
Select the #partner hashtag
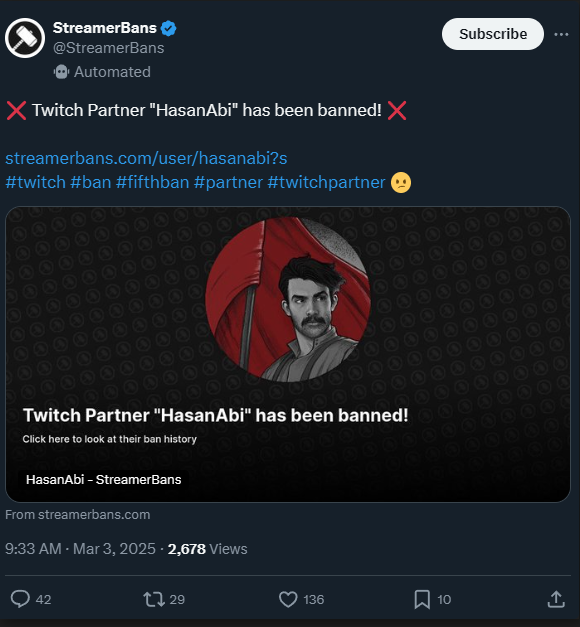(228, 182)
